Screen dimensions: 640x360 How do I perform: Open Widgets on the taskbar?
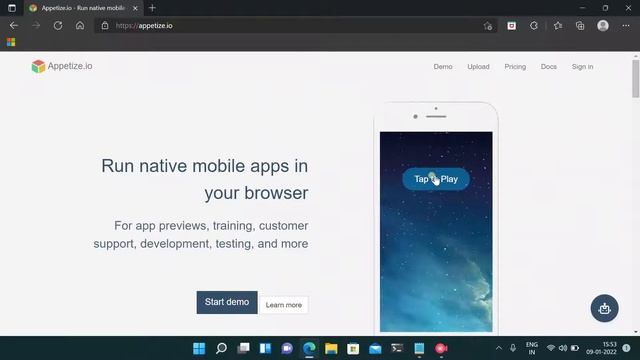coord(265,349)
